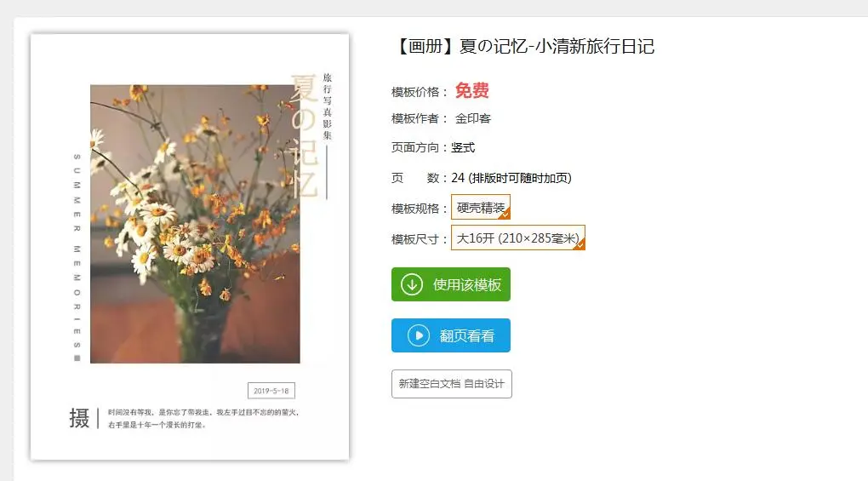Image resolution: width=868 pixels, height=481 pixels.
Task: Click the 翻页看看 preview button
Action: click(451, 335)
